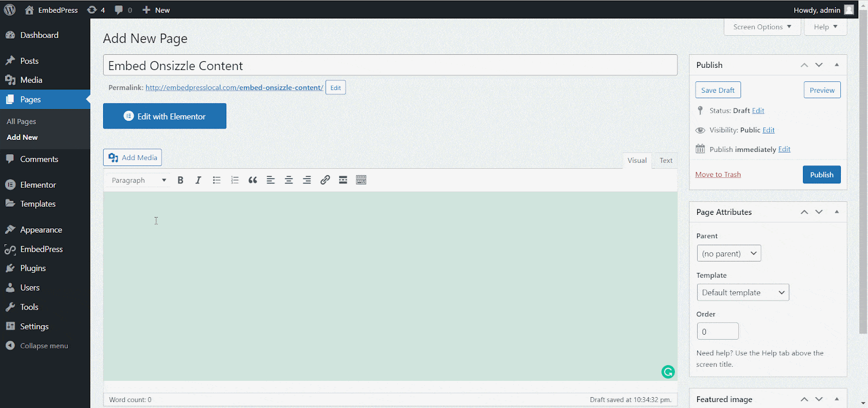The width and height of the screenshot is (868, 408).
Task: Click the Add Media button
Action: click(x=132, y=157)
